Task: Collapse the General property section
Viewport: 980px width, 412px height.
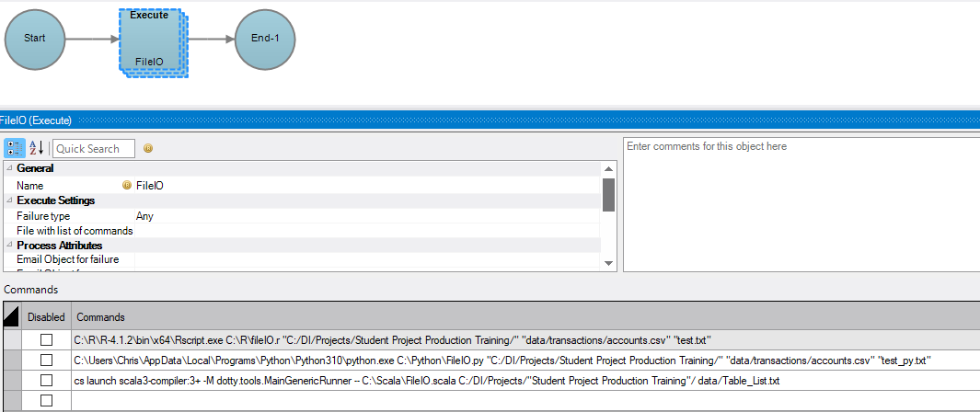Action: [9, 169]
